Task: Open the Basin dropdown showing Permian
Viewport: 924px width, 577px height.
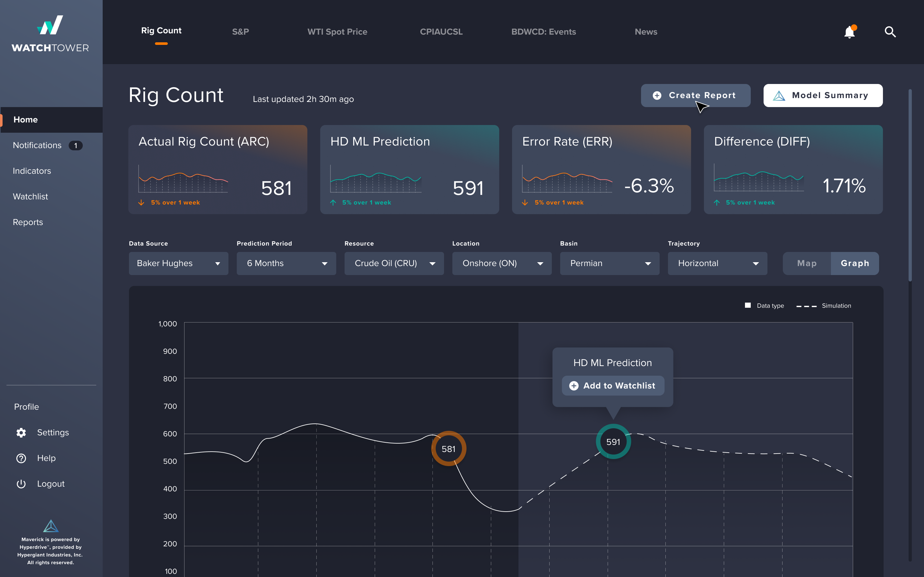Action: [x=609, y=263]
